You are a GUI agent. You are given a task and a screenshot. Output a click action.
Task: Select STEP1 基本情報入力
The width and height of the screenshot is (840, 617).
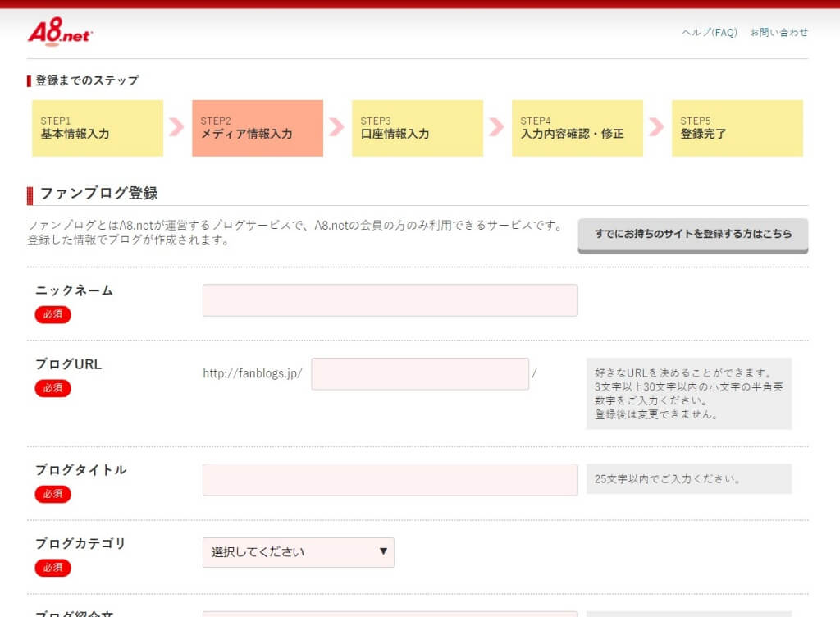(x=98, y=128)
